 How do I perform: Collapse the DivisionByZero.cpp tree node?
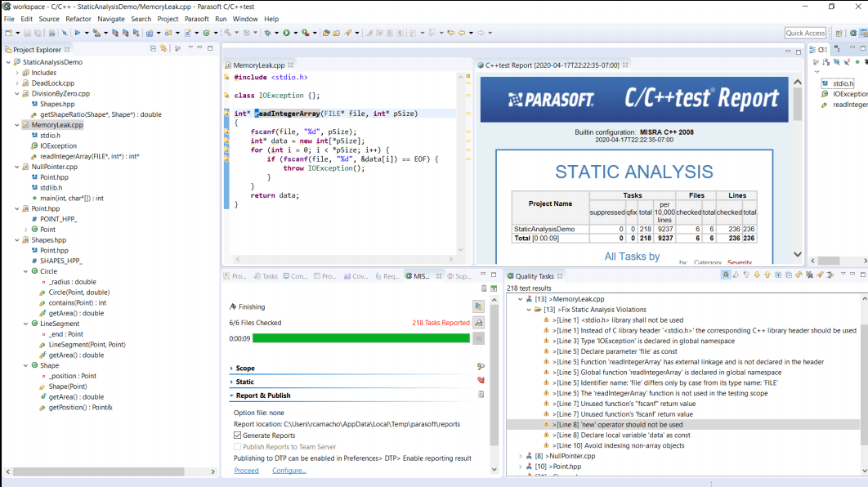click(x=17, y=93)
